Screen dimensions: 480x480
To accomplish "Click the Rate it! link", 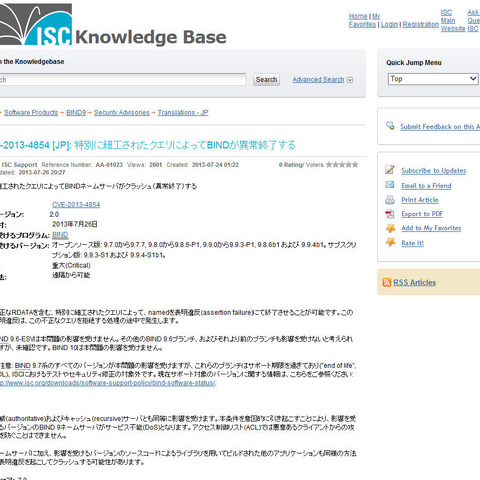I will click(412, 243).
